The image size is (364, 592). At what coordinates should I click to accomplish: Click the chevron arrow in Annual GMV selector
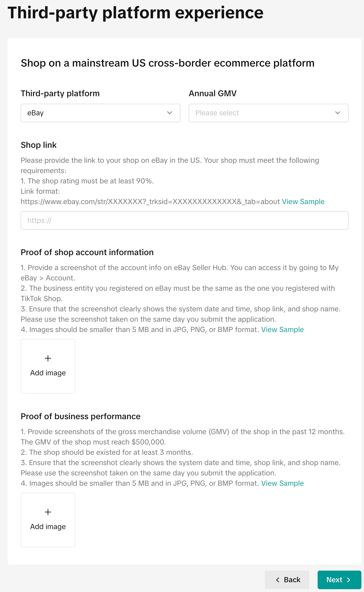338,113
